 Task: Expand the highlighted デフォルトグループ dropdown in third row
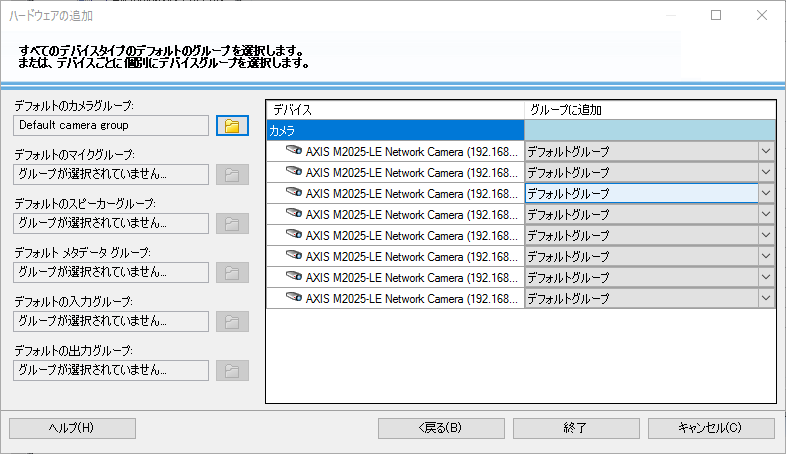pos(766,193)
